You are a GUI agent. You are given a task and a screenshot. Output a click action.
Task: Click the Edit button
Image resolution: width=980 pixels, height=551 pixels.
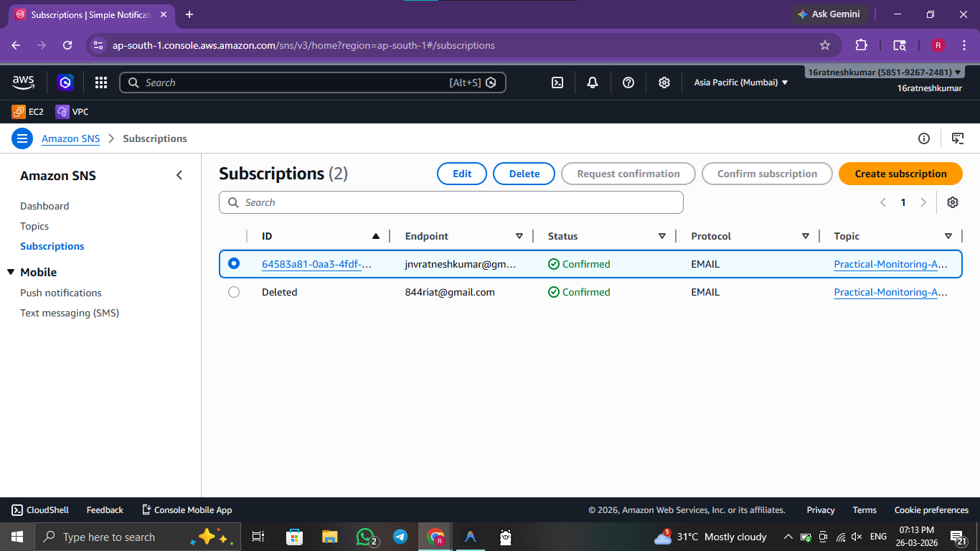462,174
